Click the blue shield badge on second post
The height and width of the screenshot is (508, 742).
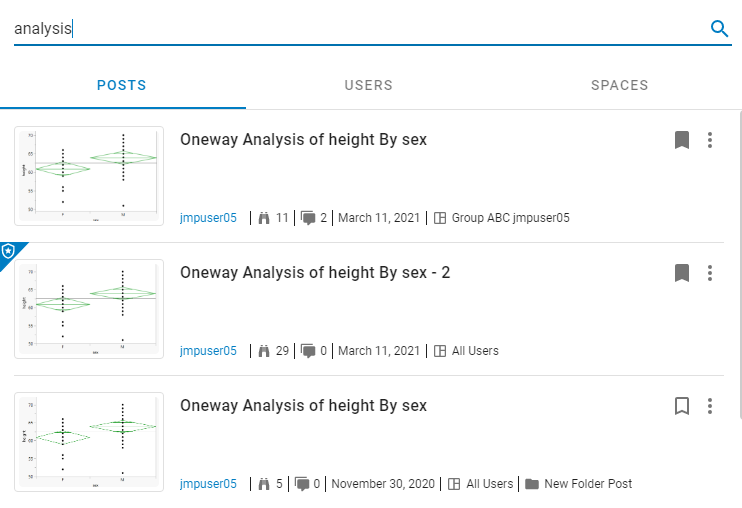pos(9,252)
